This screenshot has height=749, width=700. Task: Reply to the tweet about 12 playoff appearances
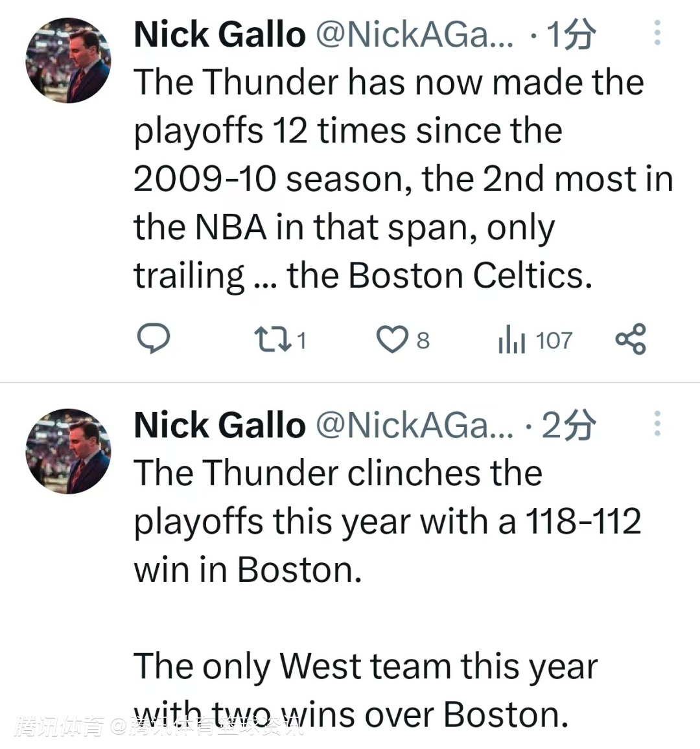coord(154,339)
